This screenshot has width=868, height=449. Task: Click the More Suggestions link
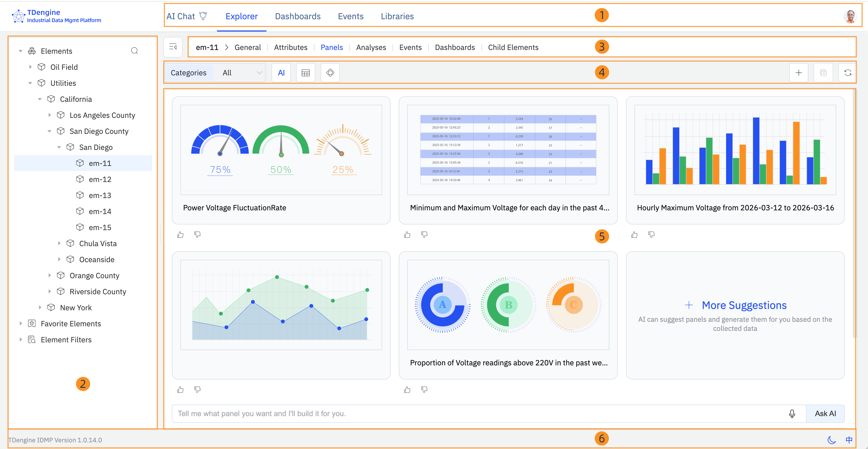pos(737,305)
